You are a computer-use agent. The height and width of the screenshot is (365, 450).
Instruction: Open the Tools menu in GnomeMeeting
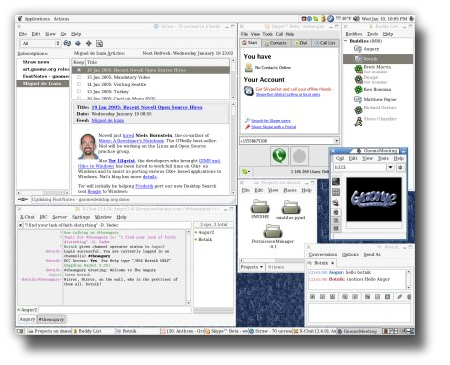coord(383,158)
